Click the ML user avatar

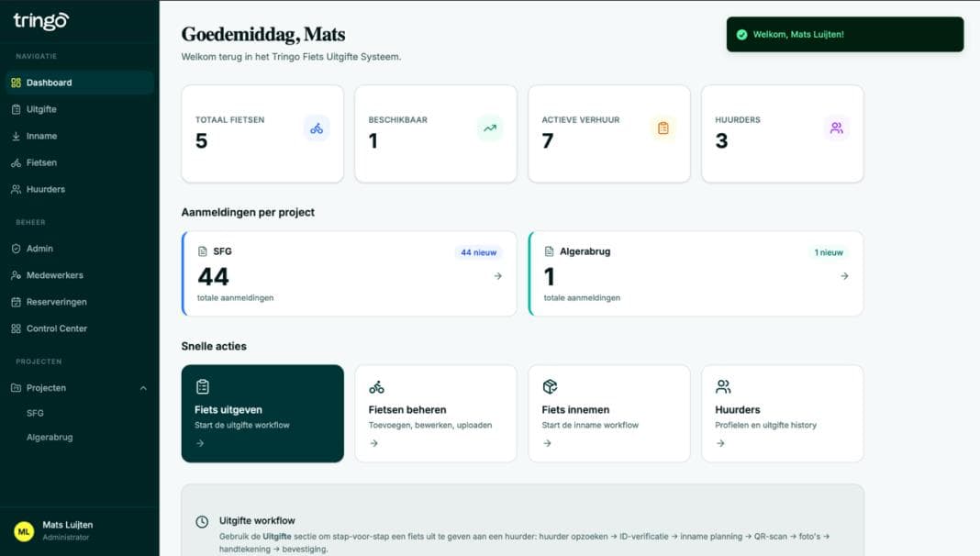[24, 531]
